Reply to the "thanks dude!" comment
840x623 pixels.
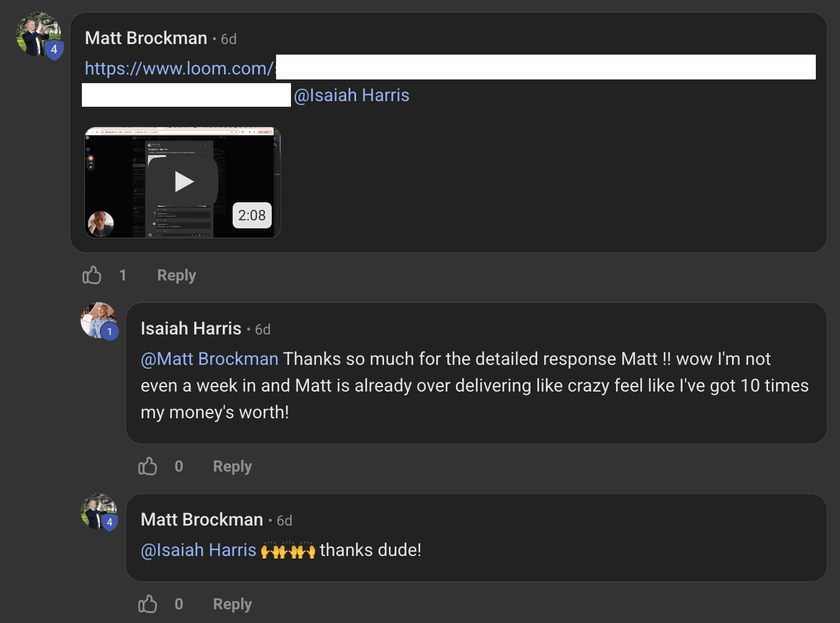(x=232, y=604)
